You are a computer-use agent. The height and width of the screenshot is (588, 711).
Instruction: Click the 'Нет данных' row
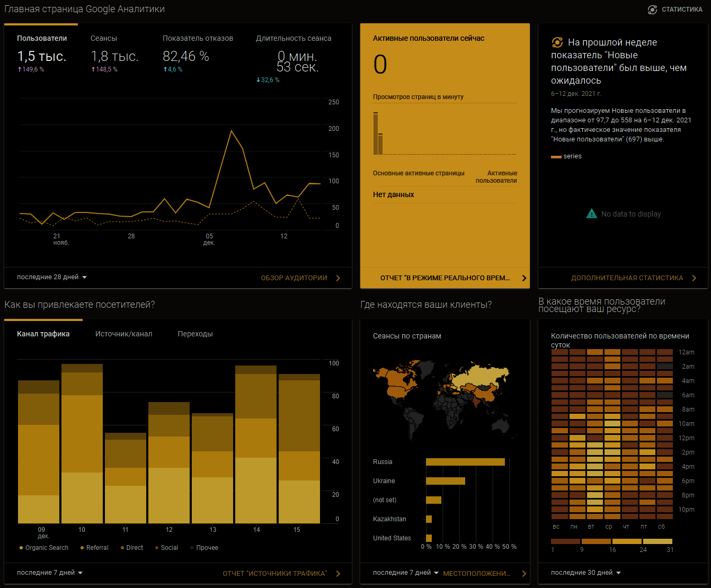[445, 194]
